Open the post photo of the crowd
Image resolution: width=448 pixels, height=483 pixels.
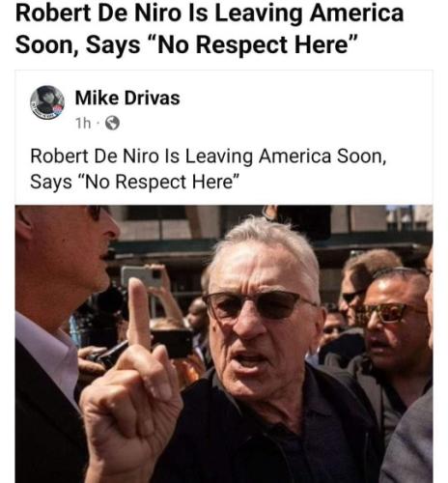224,344
